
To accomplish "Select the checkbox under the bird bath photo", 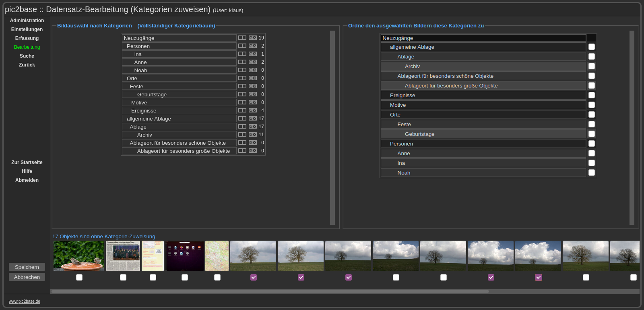I will coord(79,277).
